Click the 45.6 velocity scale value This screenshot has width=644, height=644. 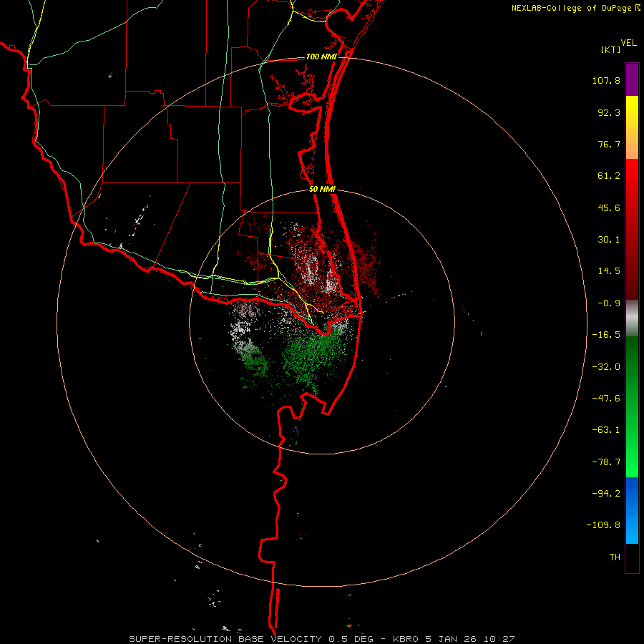(609, 208)
